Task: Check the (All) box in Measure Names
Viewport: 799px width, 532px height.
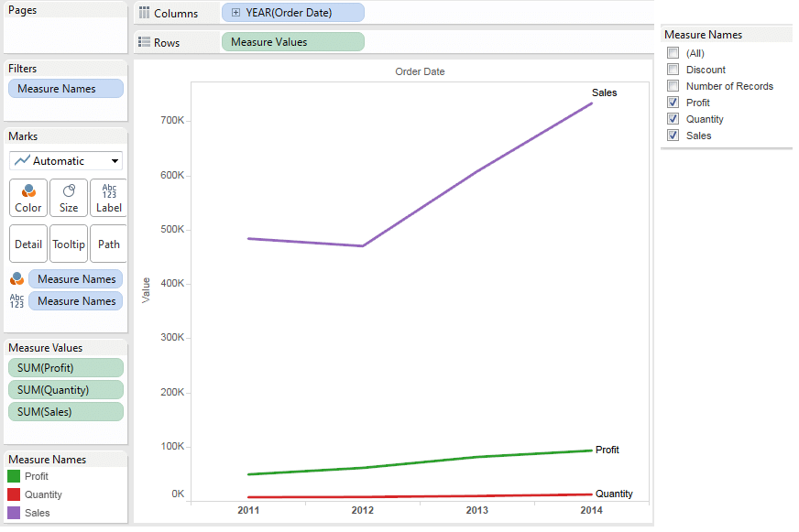Action: click(x=673, y=52)
